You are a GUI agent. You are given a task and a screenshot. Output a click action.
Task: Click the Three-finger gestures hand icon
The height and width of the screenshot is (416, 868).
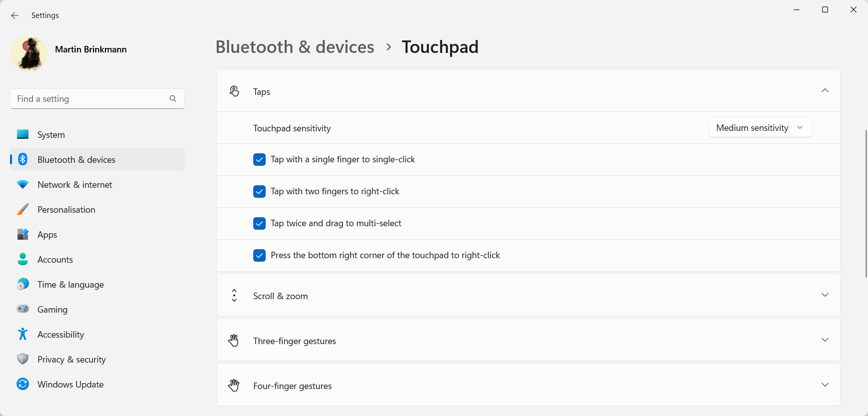click(234, 341)
